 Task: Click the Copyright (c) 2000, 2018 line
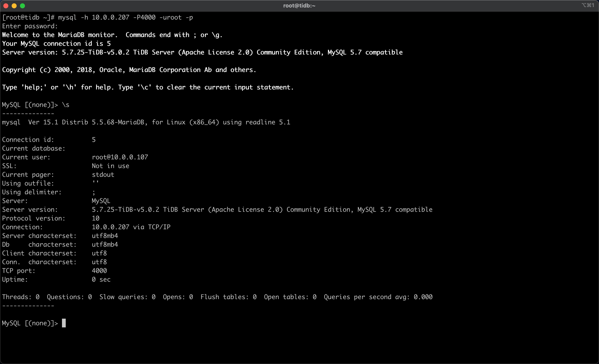coord(129,70)
